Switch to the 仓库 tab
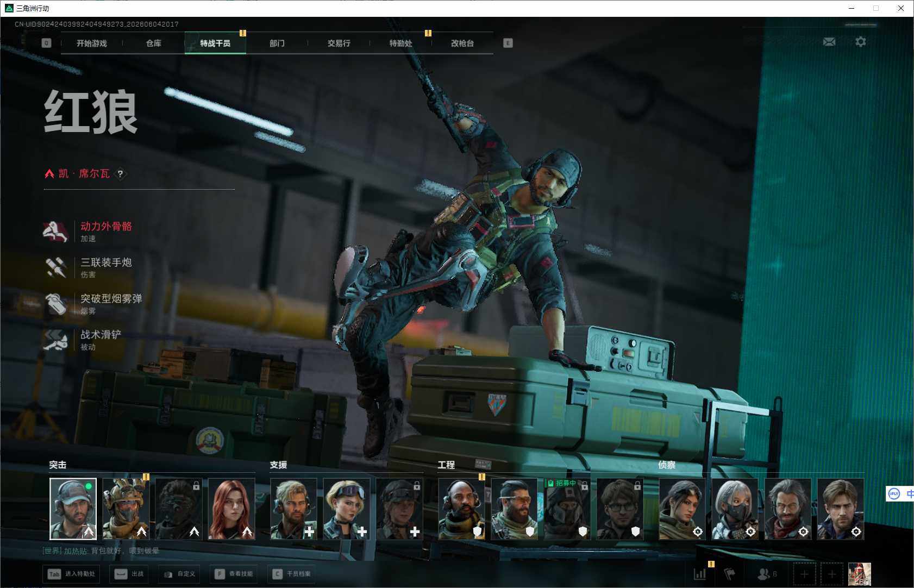This screenshot has width=914, height=588. [x=154, y=43]
